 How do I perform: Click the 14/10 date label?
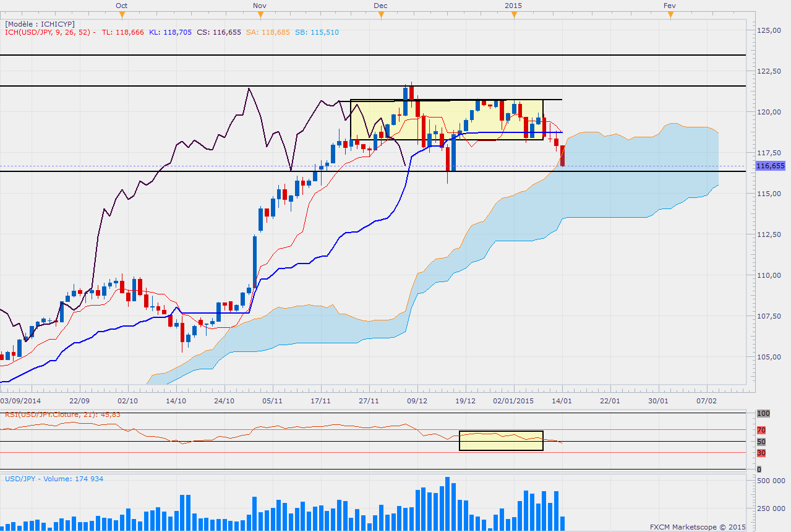pyautogui.click(x=176, y=401)
